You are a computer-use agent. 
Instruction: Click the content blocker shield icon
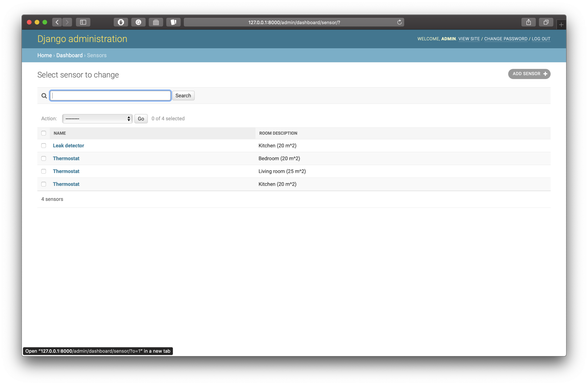[121, 22]
